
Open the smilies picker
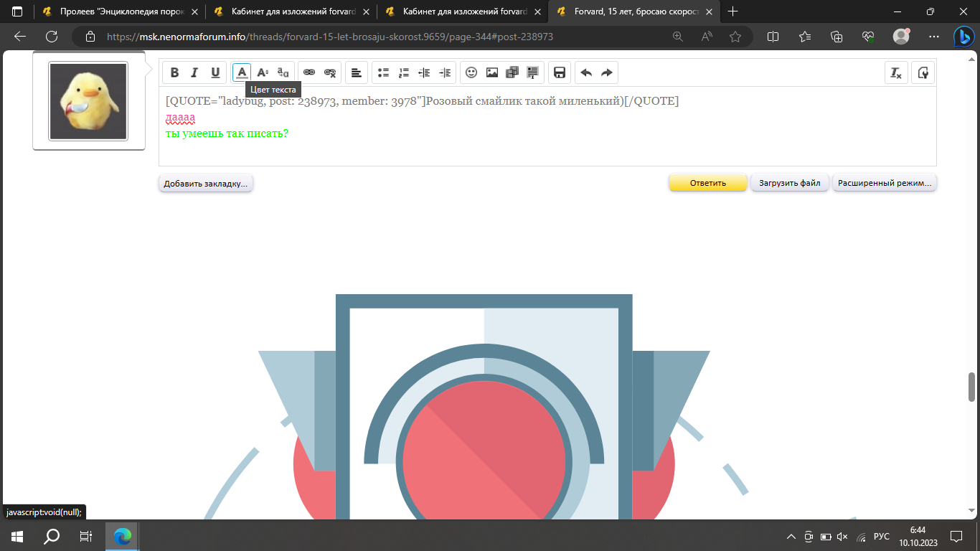[471, 72]
